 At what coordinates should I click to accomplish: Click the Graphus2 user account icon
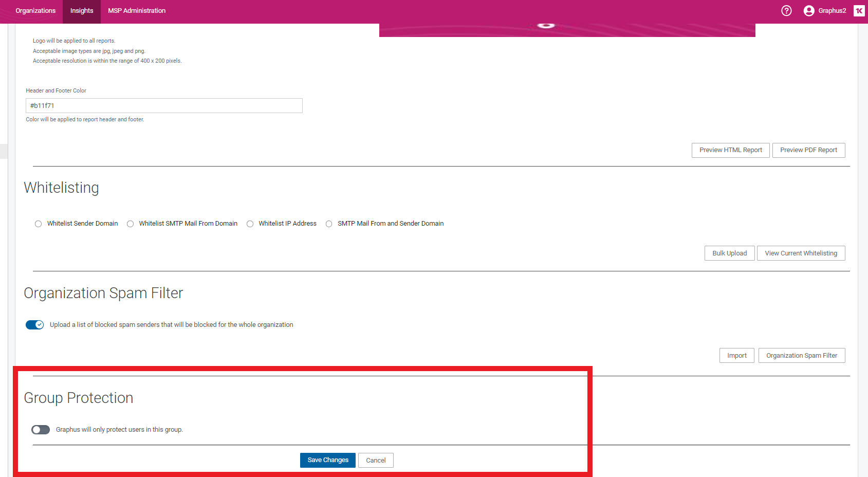(809, 11)
